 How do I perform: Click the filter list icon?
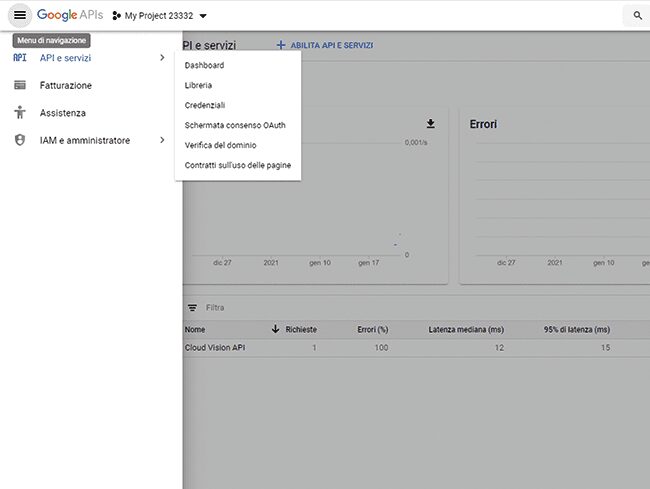pos(192,307)
